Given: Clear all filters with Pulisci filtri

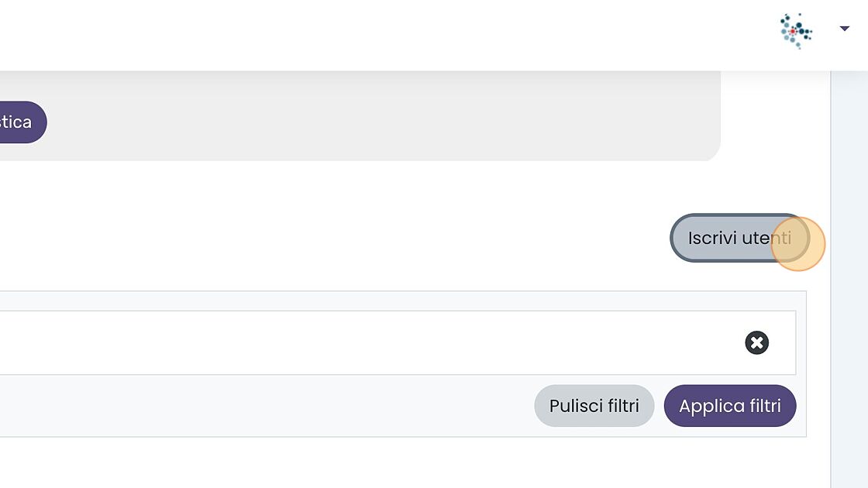Looking at the screenshot, I should 594,406.
